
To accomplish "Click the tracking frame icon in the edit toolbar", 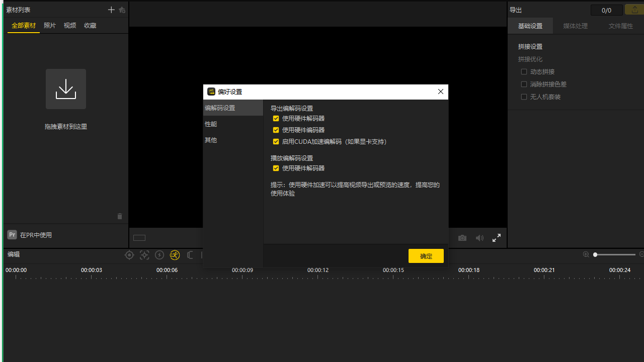I will (144, 255).
